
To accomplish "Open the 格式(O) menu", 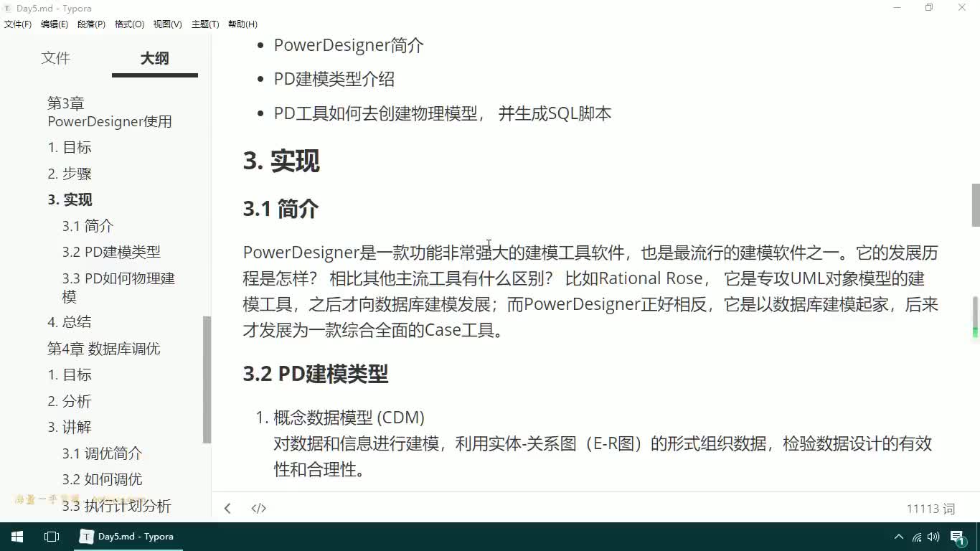I will [129, 24].
